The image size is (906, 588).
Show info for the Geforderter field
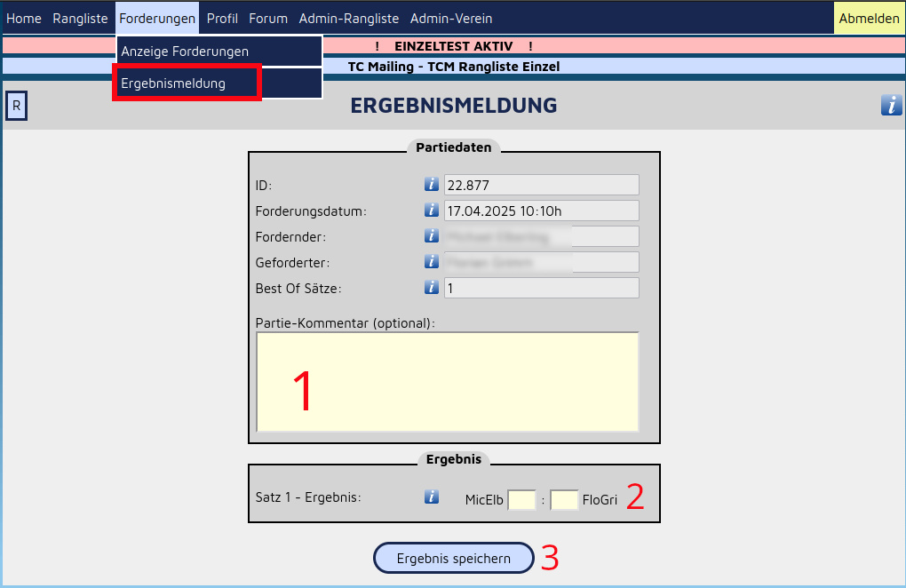(x=432, y=262)
